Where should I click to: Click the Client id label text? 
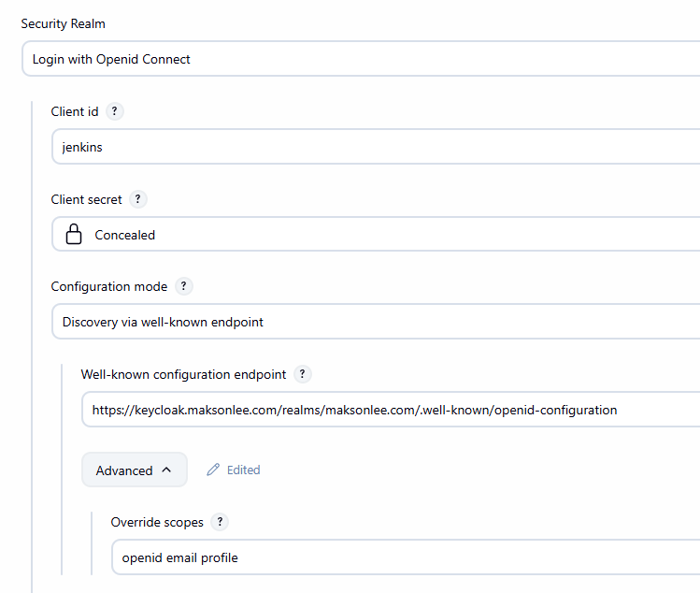click(x=75, y=111)
